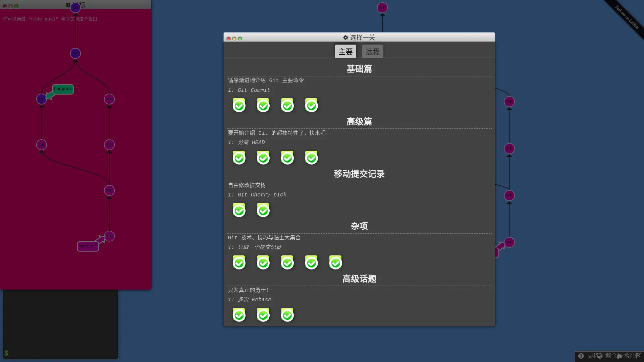The image size is (644, 362).
Task: Click Fork me on GitHub ribbon
Action: tap(627, 17)
